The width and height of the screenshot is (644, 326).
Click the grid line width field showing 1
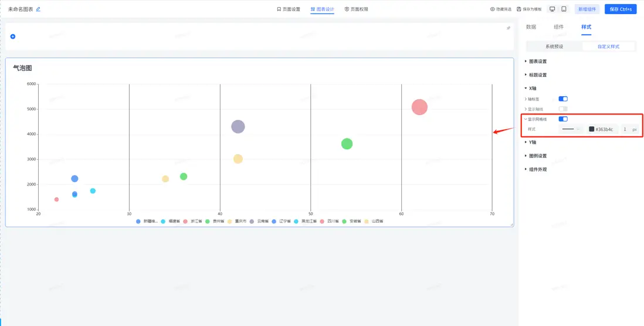click(x=625, y=129)
